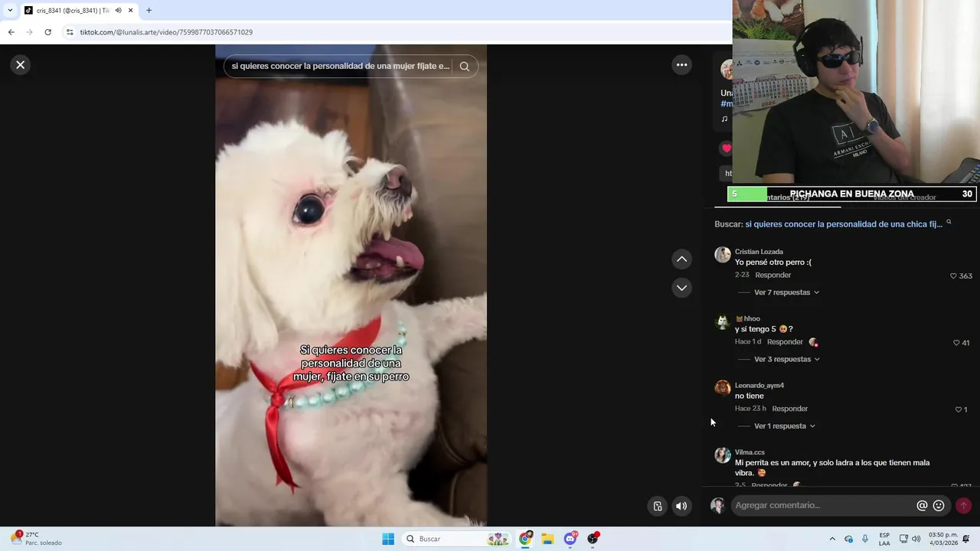Viewport: 980px width, 551px height.
Task: Click the search magnifier in video search bar
Action: tap(465, 67)
